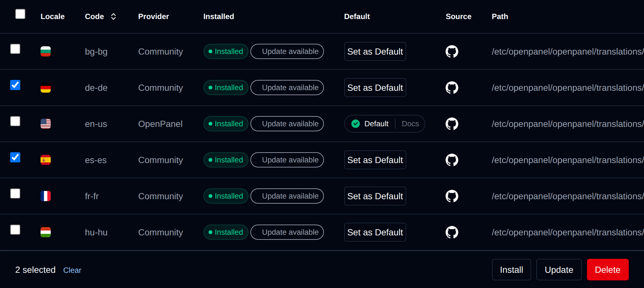The image size is (644, 288).
Task: Click the Update button
Action: (559, 270)
